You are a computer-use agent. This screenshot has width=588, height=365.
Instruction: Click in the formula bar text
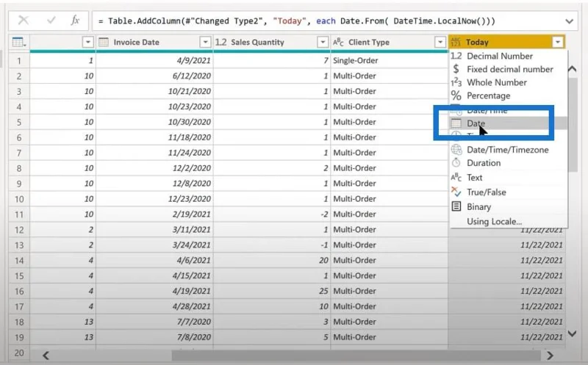(297, 21)
